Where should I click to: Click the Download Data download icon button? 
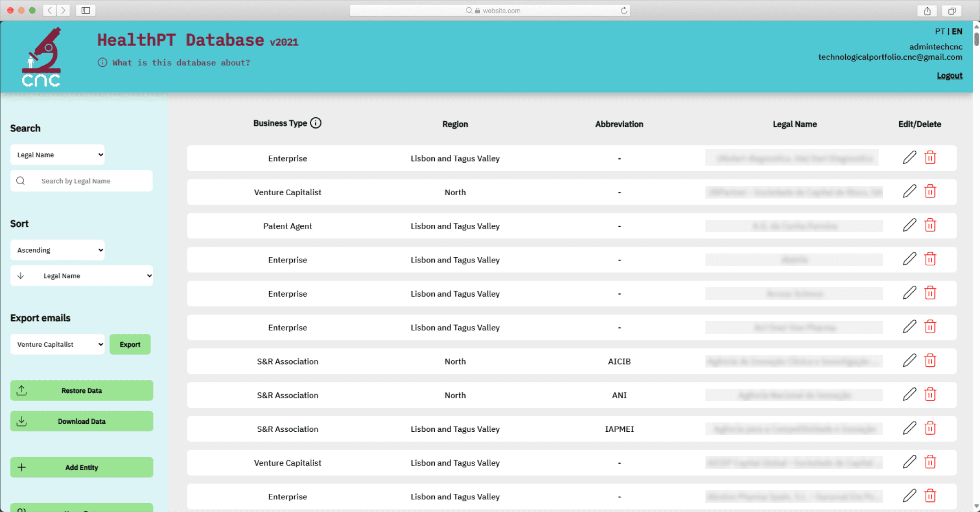22,421
